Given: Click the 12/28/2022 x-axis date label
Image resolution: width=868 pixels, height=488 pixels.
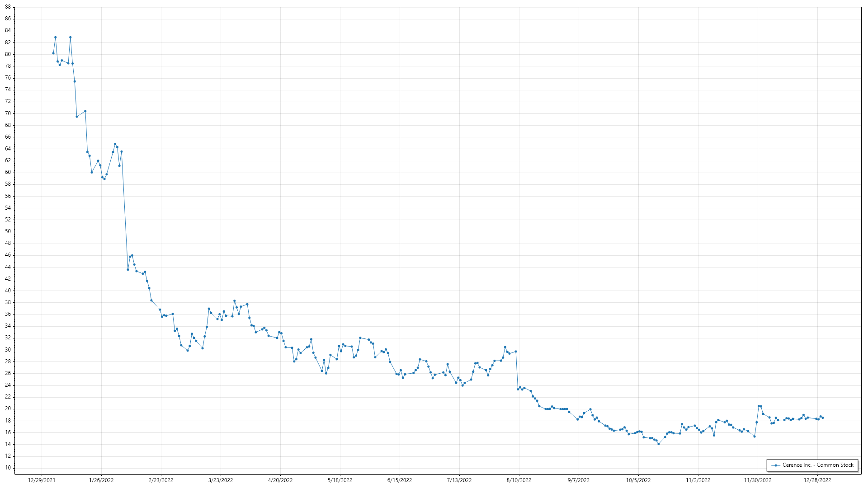Looking at the screenshot, I should (x=817, y=480).
